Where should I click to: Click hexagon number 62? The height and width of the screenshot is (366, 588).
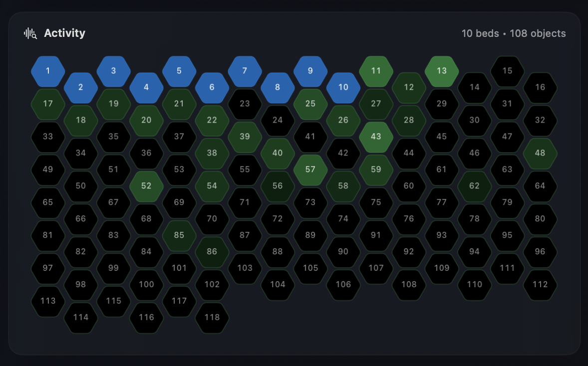tap(474, 186)
